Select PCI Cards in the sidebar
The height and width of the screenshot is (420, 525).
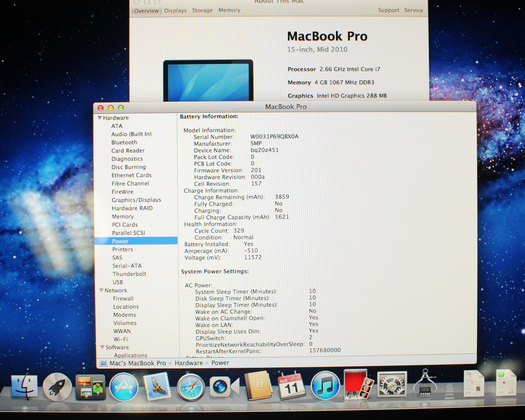pyautogui.click(x=125, y=225)
